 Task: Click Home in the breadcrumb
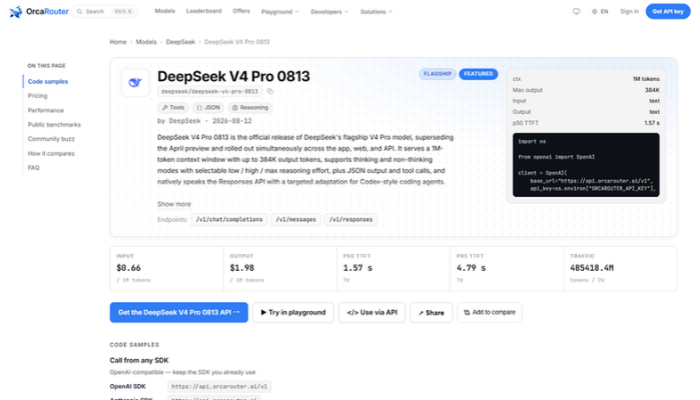118,42
